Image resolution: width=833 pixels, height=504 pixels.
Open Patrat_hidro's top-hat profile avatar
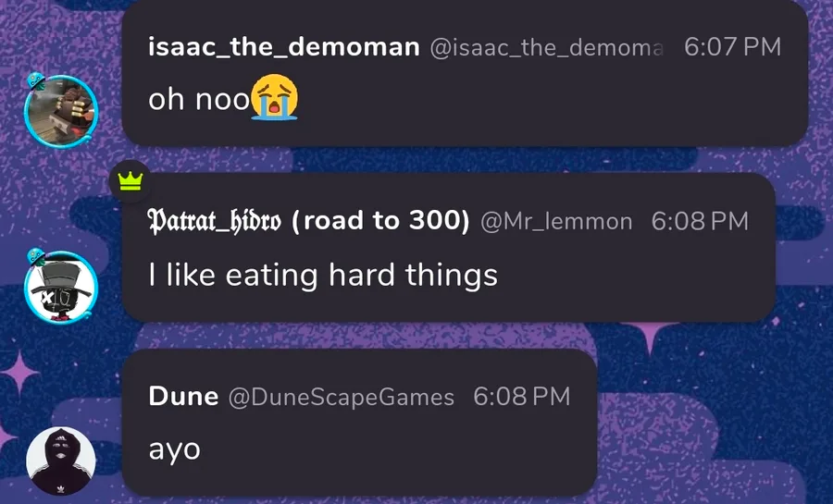pyautogui.click(x=61, y=288)
